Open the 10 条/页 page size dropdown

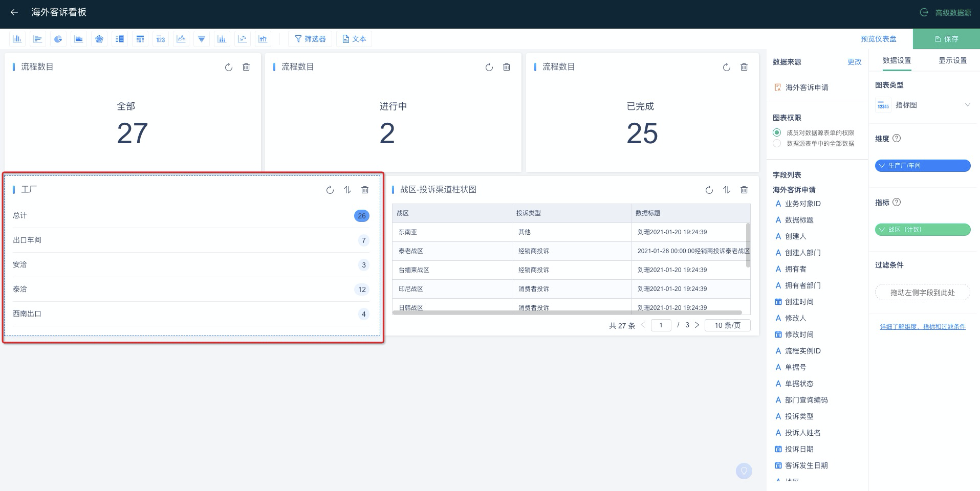727,325
